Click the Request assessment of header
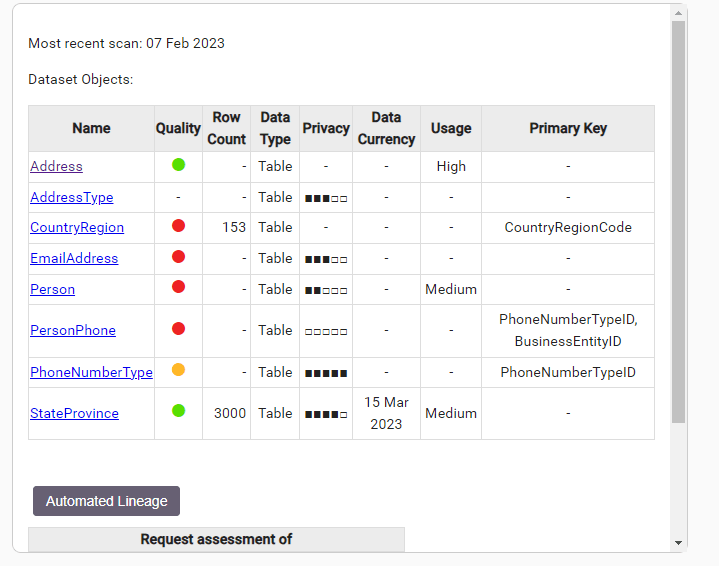Viewport: 719px width, 566px height. pyautogui.click(x=216, y=539)
